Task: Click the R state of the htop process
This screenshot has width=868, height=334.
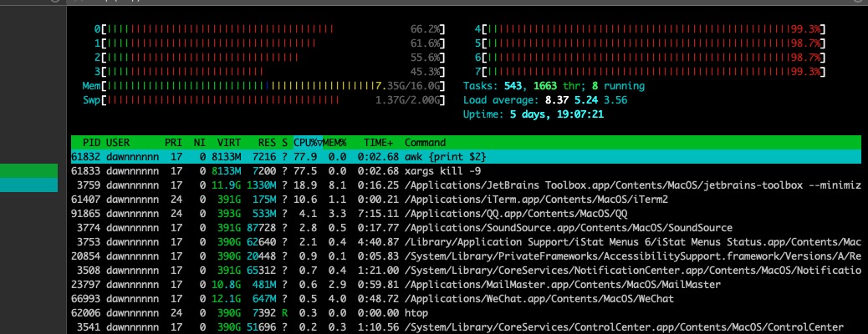Action: (x=284, y=313)
